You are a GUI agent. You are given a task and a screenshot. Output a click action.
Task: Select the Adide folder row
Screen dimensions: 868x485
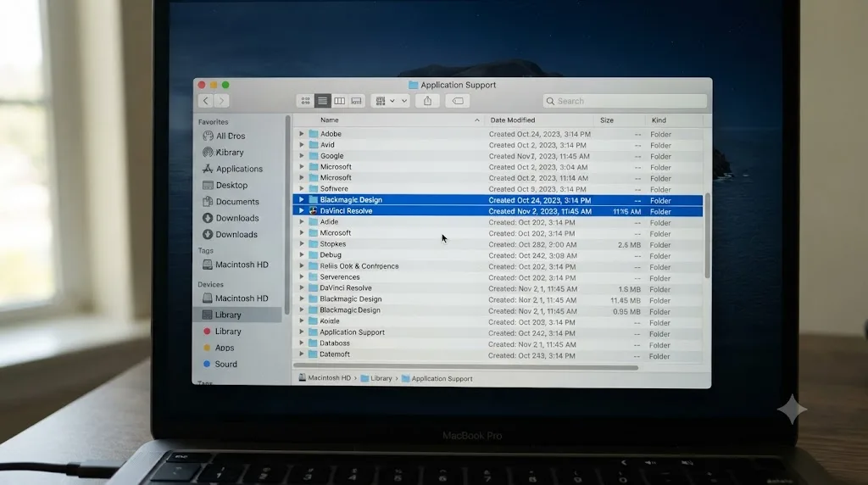498,222
